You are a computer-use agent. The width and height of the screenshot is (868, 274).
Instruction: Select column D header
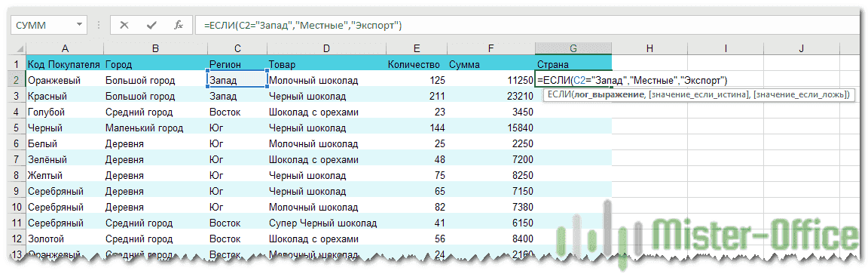coord(325,49)
